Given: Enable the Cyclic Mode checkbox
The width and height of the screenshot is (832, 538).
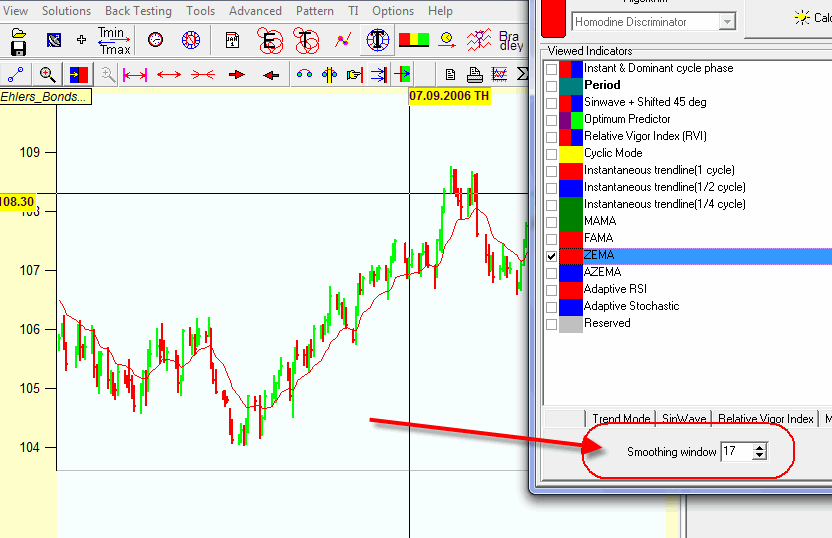Looking at the screenshot, I should point(551,154).
